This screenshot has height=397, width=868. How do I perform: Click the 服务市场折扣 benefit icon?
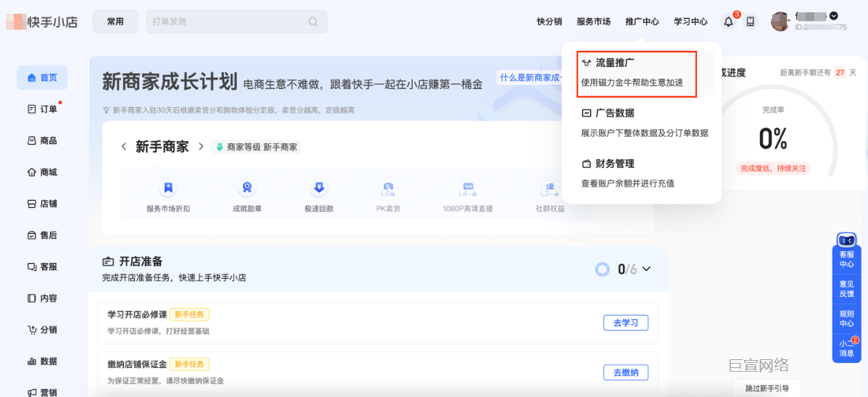click(168, 188)
